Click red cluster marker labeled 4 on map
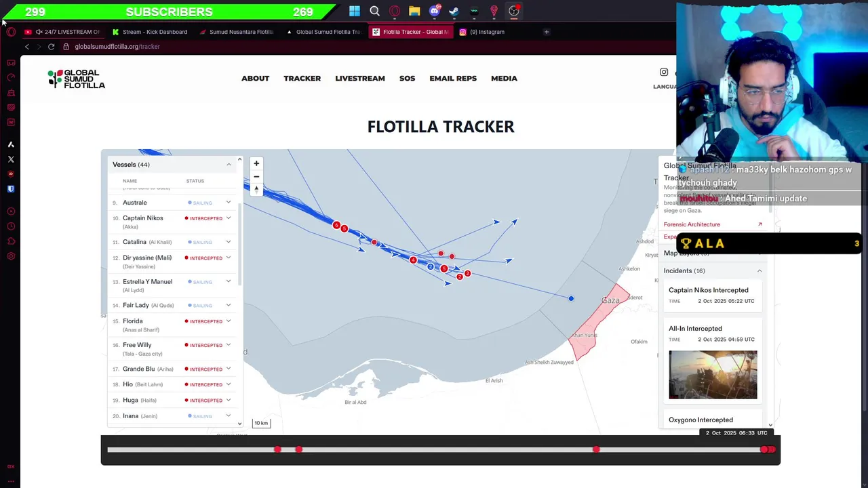 tap(413, 260)
